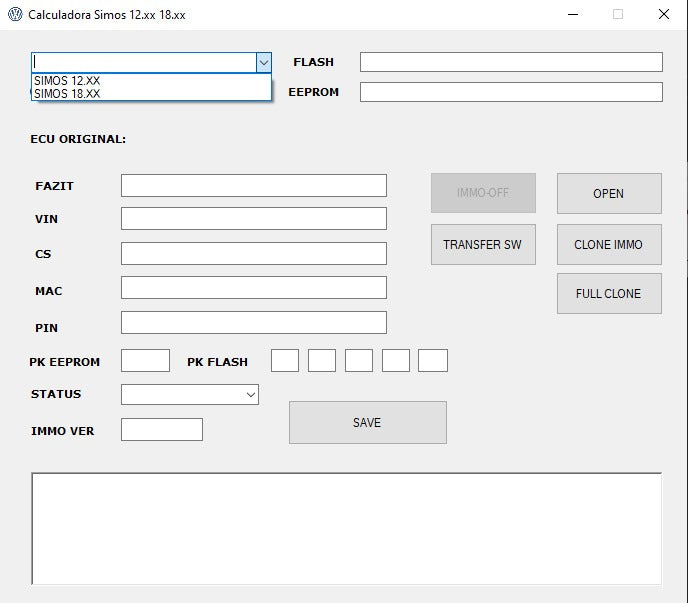Focus the MAC input field
Image resolution: width=688 pixels, height=603 pixels.
254,287
